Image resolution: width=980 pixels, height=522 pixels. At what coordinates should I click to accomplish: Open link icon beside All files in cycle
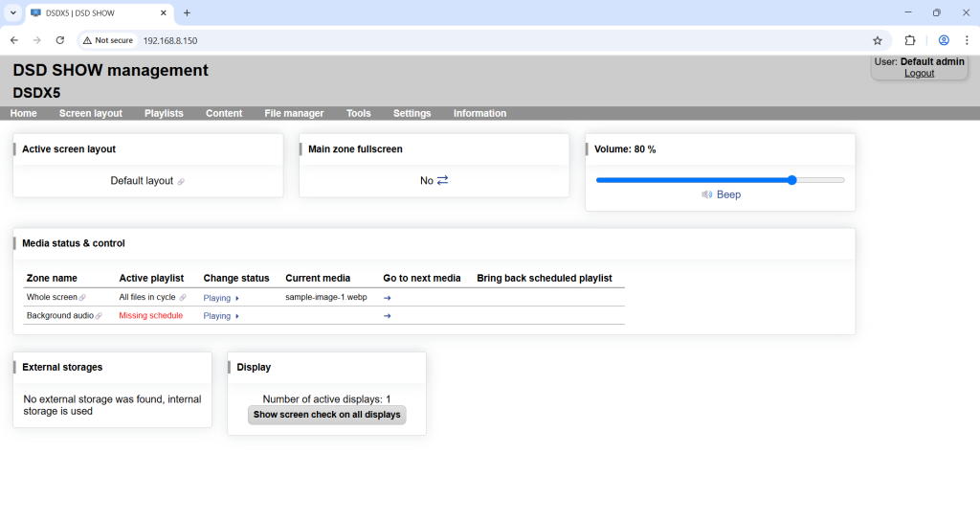(x=183, y=298)
